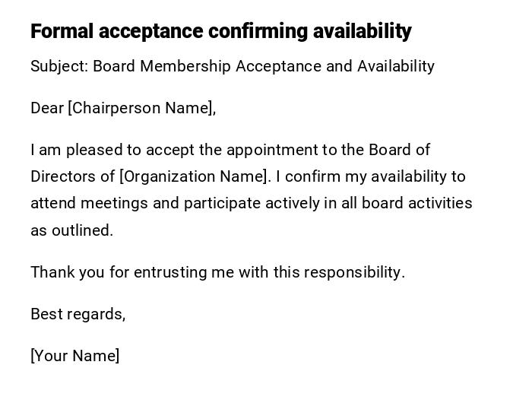This screenshot has height=403, width=532.
Task: Click "as outlined." ending the paragraph
Action: pos(71,230)
